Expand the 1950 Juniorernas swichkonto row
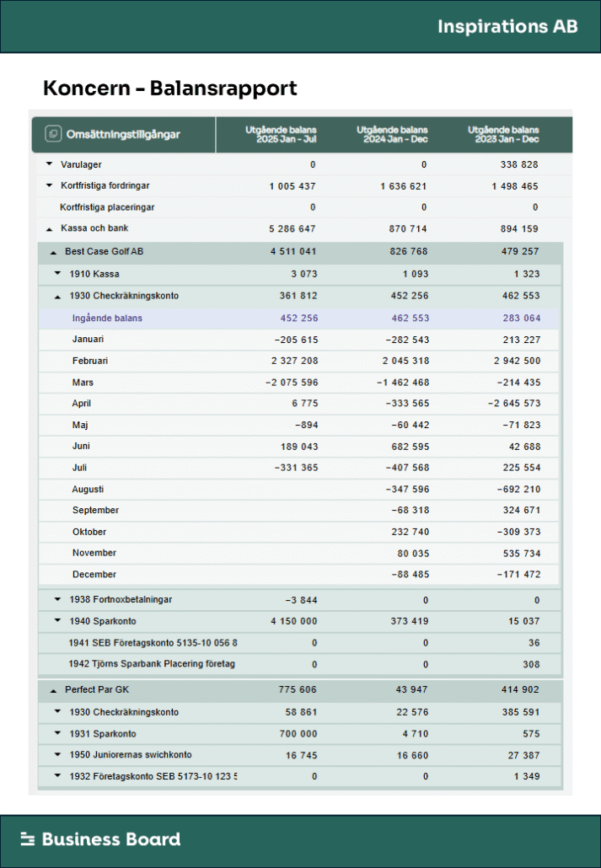Screen dimensions: 601x868 57,755
